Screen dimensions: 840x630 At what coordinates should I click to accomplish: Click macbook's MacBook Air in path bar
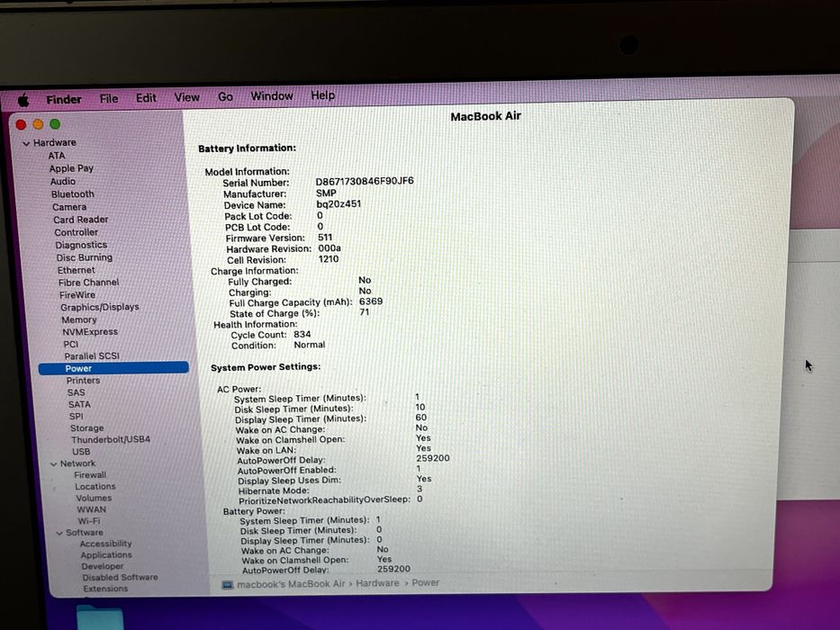[x=291, y=584]
